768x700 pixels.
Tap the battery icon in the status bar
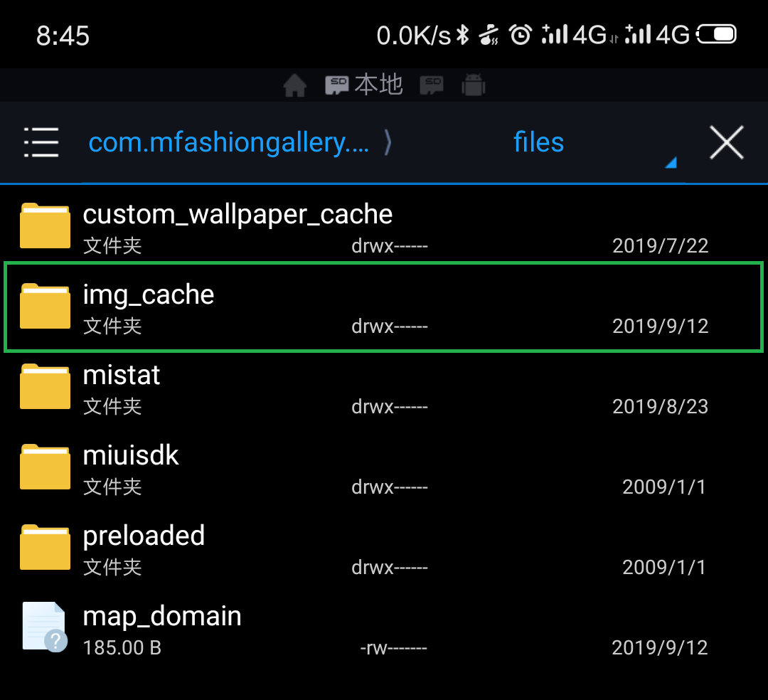(717, 34)
